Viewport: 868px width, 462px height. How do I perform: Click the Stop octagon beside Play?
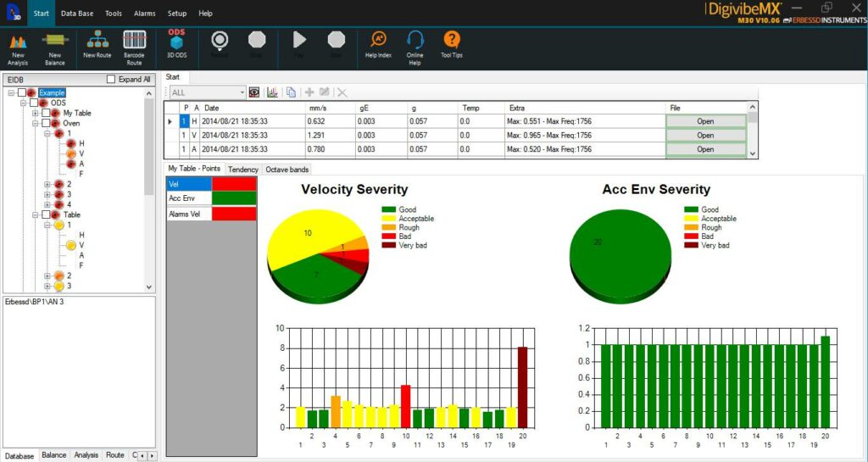pos(336,40)
